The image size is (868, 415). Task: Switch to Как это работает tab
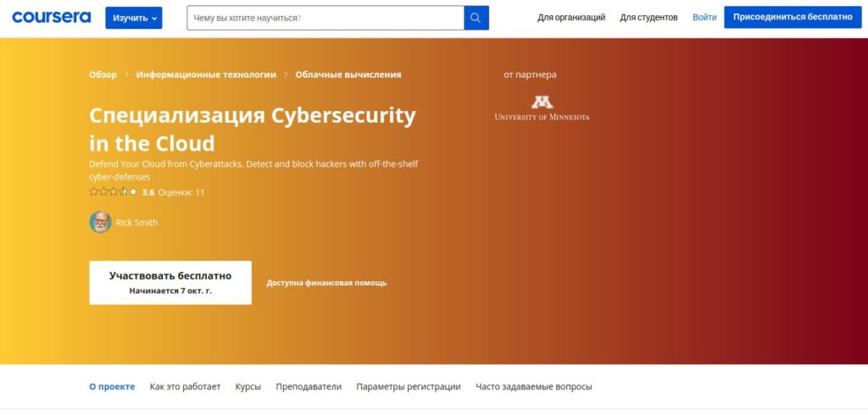(185, 387)
